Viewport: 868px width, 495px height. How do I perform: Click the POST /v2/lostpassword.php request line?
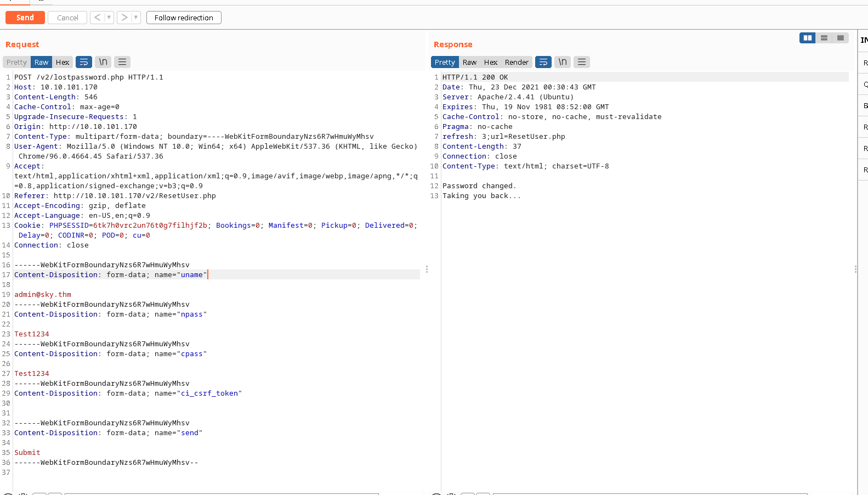(x=89, y=77)
